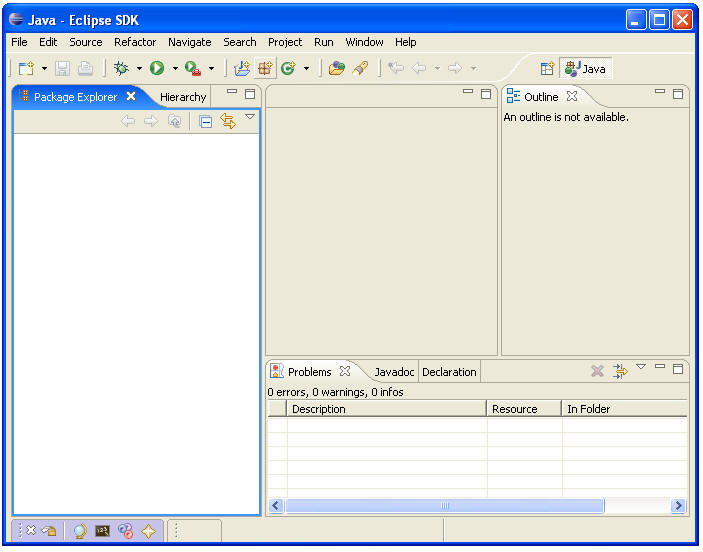703x552 pixels.
Task: Switch to the Declaration tab
Action: [449, 372]
